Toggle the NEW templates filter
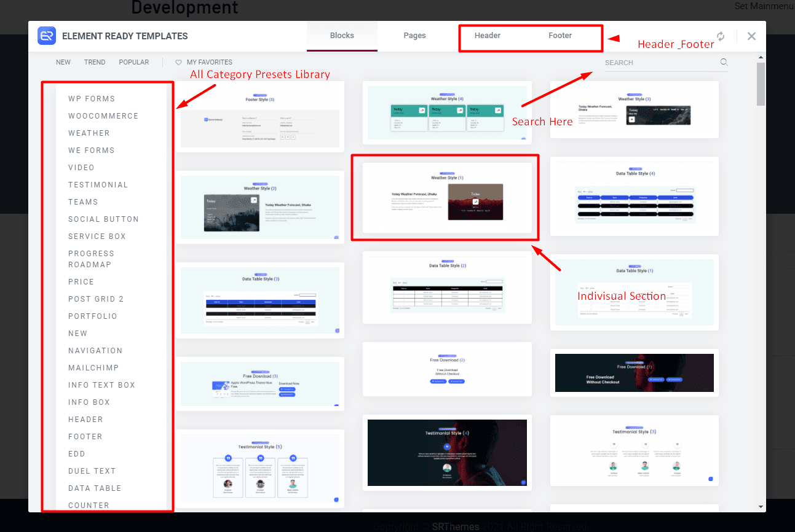 coord(63,62)
